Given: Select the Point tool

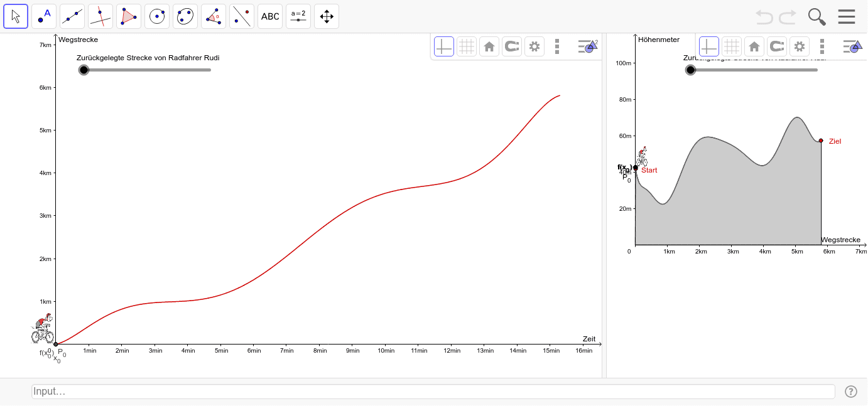Looking at the screenshot, I should pos(44,16).
